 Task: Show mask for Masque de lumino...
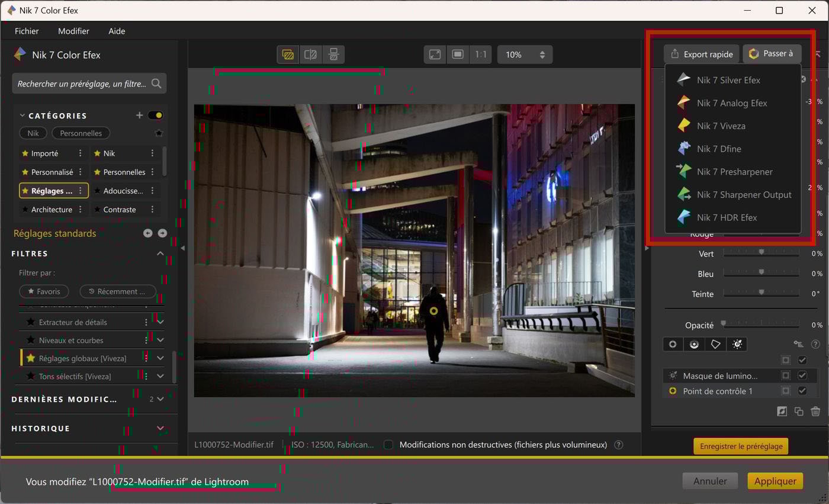(x=785, y=375)
